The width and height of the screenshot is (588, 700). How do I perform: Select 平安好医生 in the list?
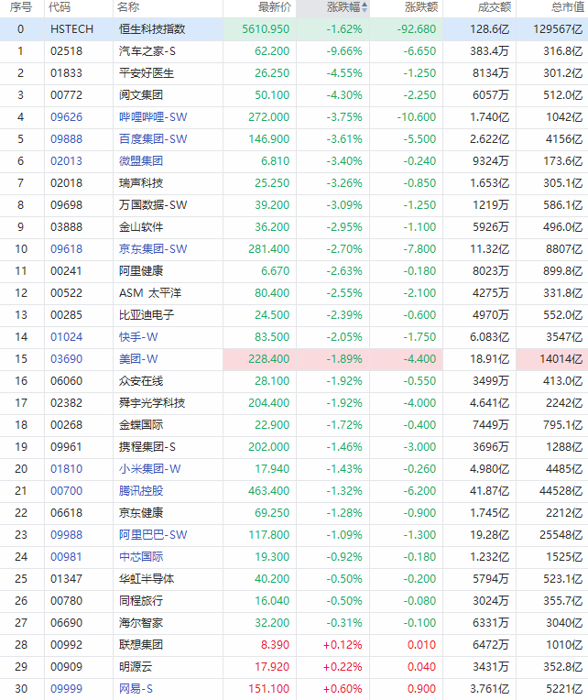(147, 73)
